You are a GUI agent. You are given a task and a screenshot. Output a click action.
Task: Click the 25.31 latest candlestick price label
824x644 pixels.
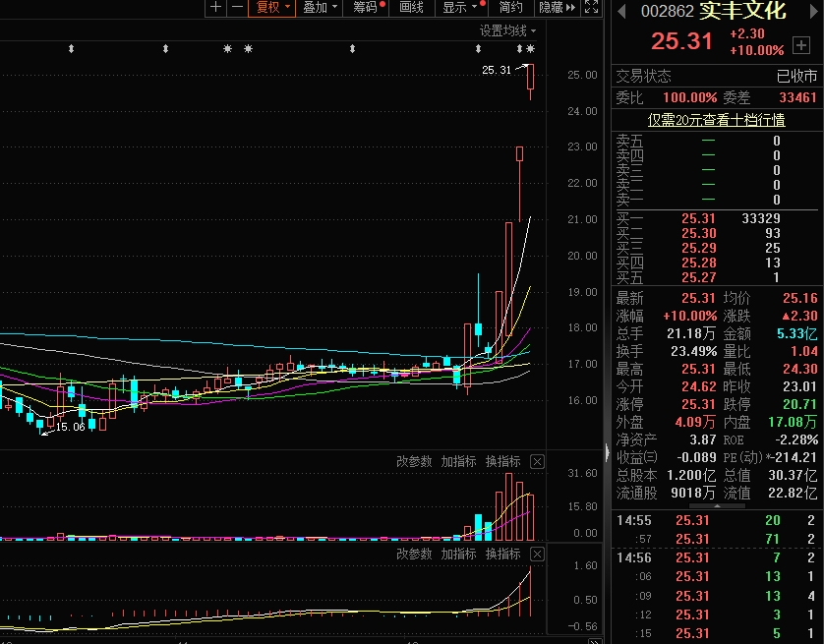coord(498,70)
